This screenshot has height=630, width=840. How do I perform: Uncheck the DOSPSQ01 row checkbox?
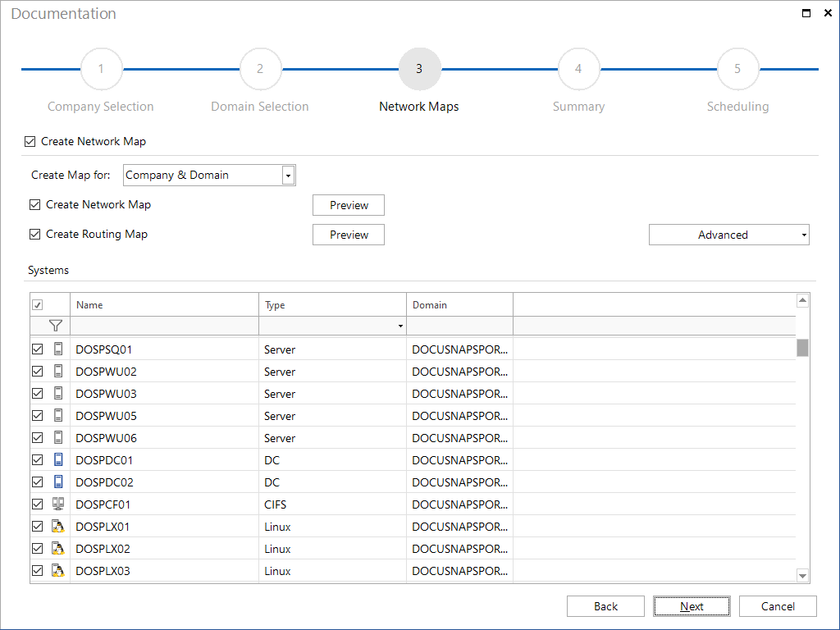tap(38, 349)
